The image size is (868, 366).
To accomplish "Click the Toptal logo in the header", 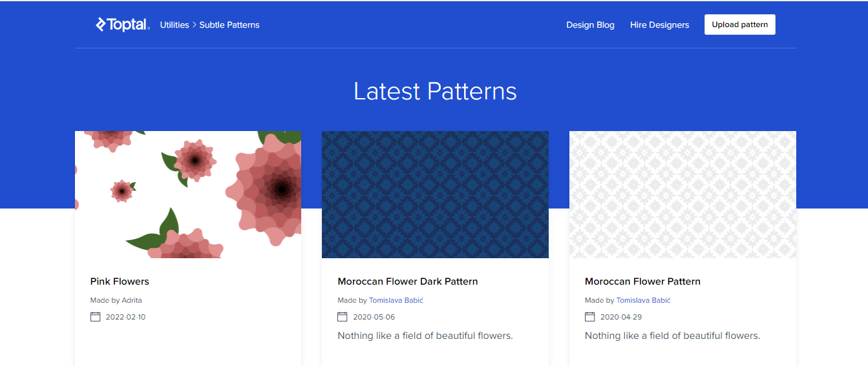I will (123, 25).
